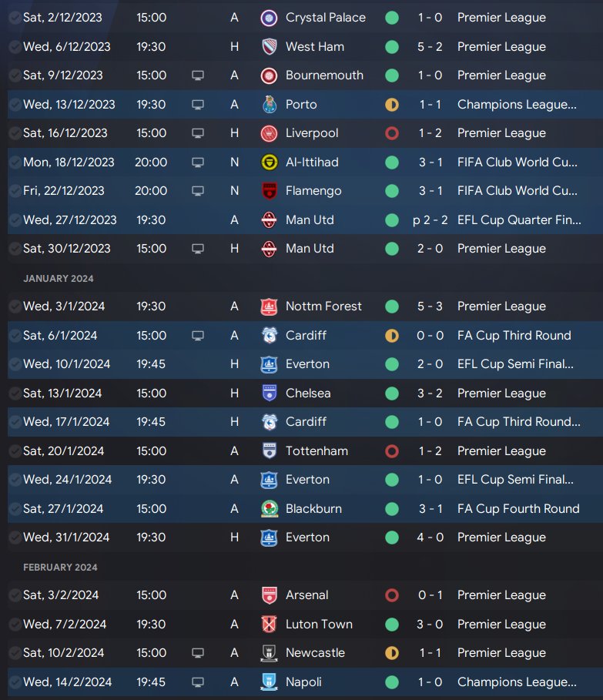Image resolution: width=603 pixels, height=700 pixels.
Task: Open the Porto club crest
Action: [x=270, y=104]
